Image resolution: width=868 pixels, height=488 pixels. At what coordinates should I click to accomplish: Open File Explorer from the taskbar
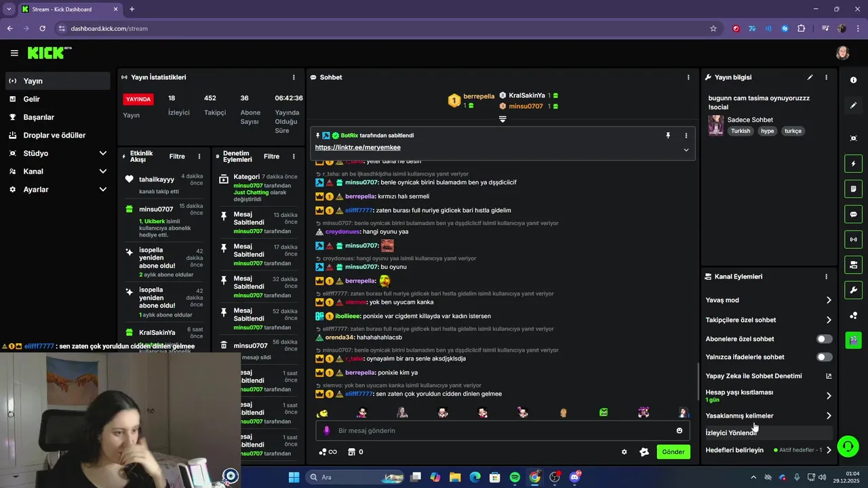[x=455, y=477]
